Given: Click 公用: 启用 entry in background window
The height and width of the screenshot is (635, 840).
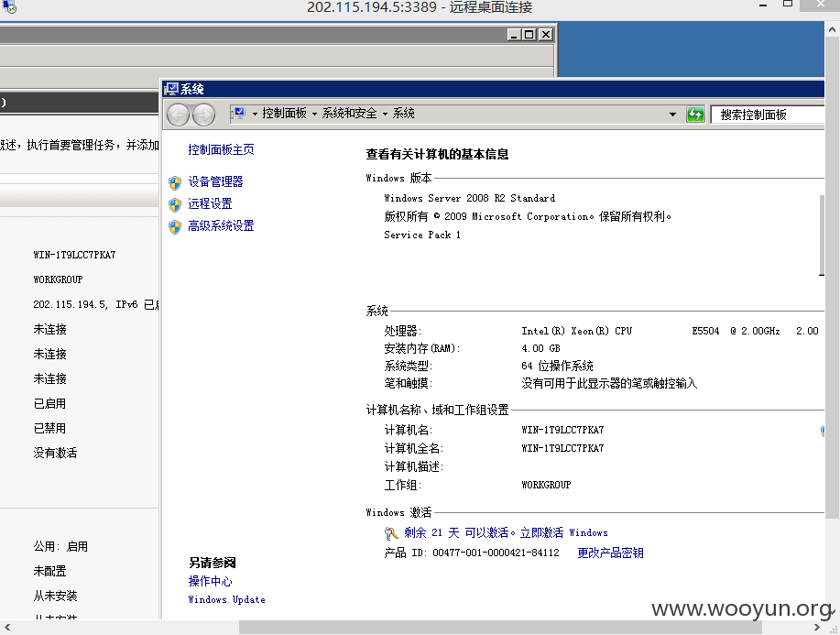Looking at the screenshot, I should tap(60, 547).
